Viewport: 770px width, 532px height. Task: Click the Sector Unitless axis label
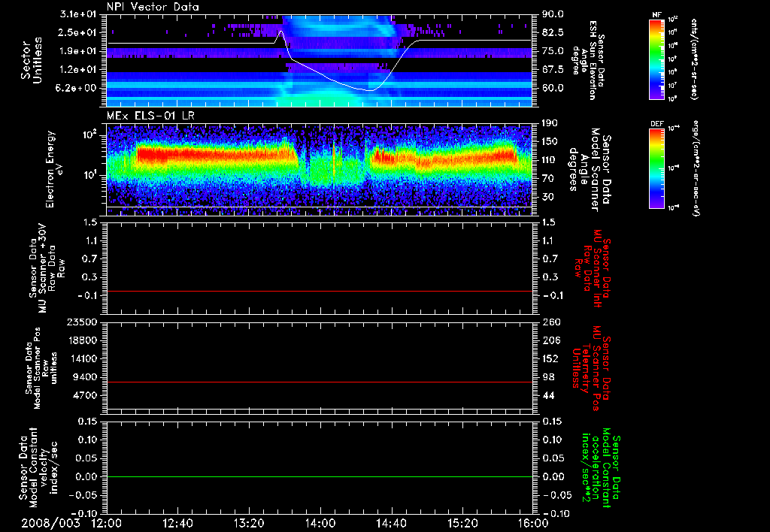(x=31, y=60)
